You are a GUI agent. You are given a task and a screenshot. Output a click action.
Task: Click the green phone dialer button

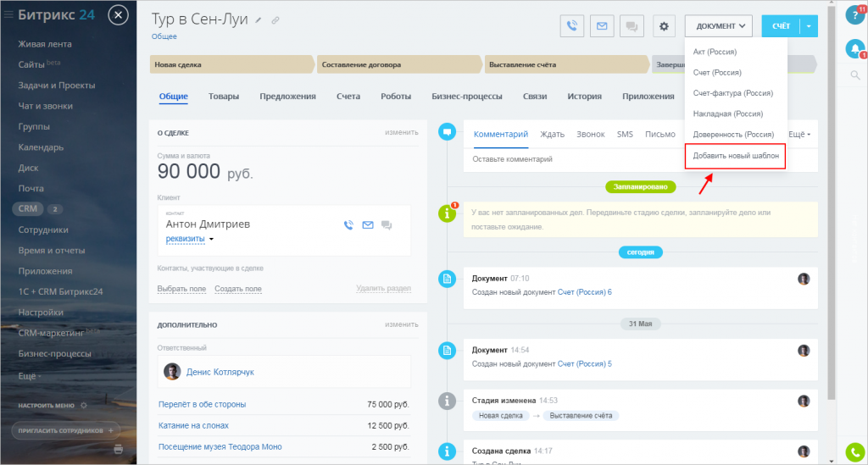855,453
